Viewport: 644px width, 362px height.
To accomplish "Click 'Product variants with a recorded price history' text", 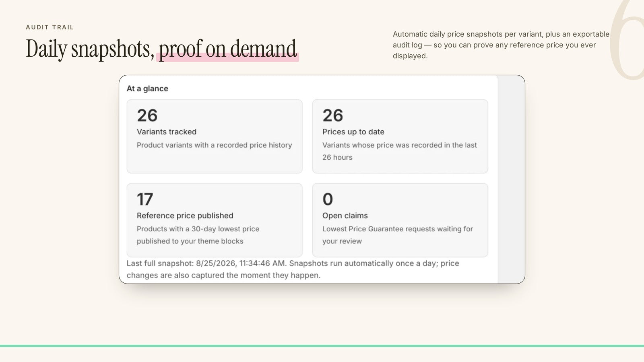I will pos(214,145).
